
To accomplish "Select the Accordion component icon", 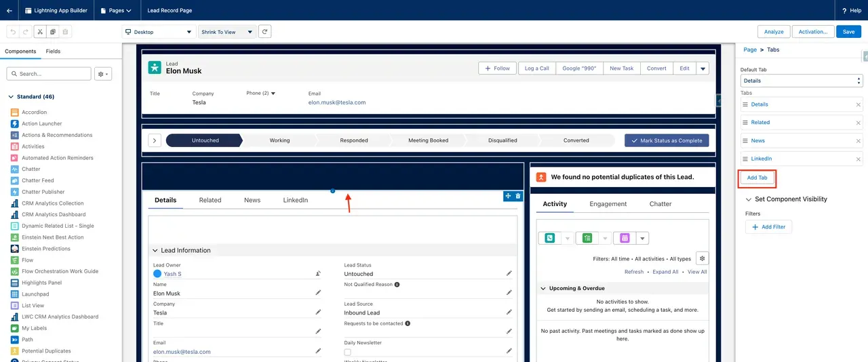I will 15,112.
